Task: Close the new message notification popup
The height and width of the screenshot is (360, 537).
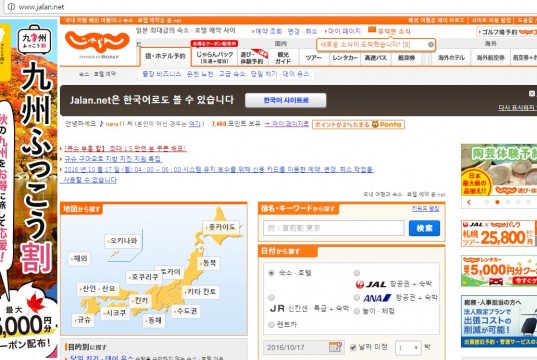Action: [x=431, y=45]
